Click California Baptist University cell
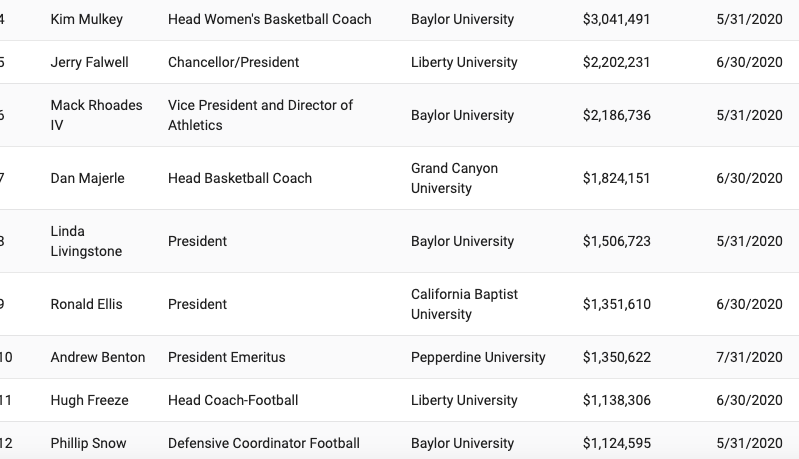Screen dimensions: 799x459 [464, 304]
